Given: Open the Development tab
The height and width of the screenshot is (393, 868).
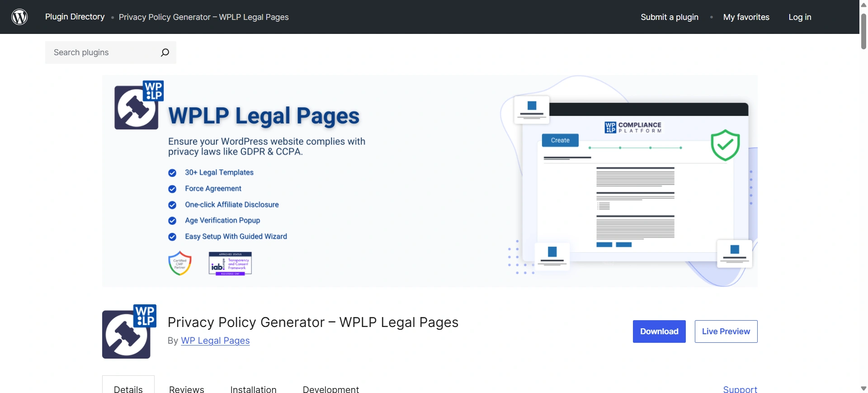Looking at the screenshot, I should tap(331, 389).
